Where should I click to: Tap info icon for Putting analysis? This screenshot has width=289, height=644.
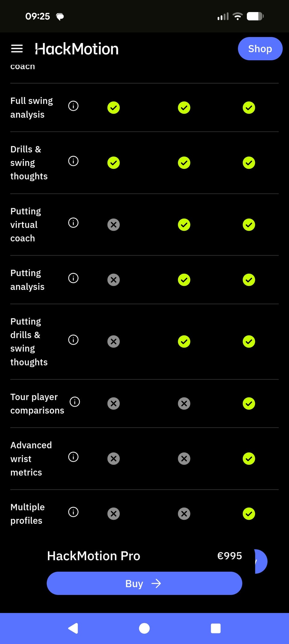[73, 278]
